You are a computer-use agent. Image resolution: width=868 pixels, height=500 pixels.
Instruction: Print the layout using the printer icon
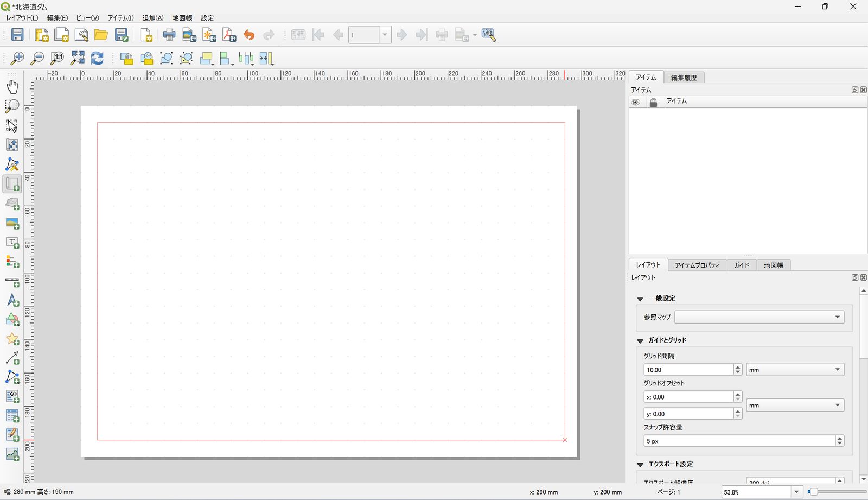(169, 35)
